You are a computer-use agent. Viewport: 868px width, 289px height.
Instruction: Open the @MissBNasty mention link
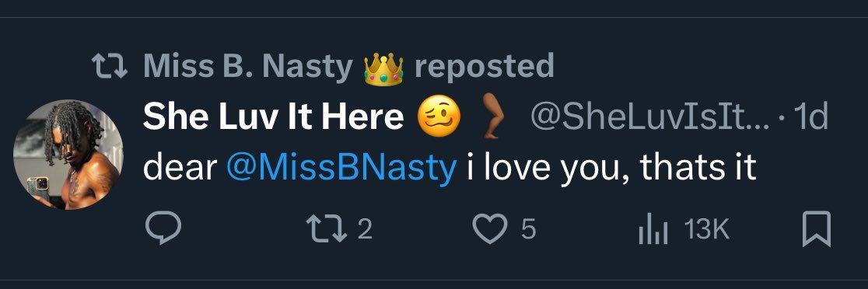pyautogui.click(x=341, y=168)
